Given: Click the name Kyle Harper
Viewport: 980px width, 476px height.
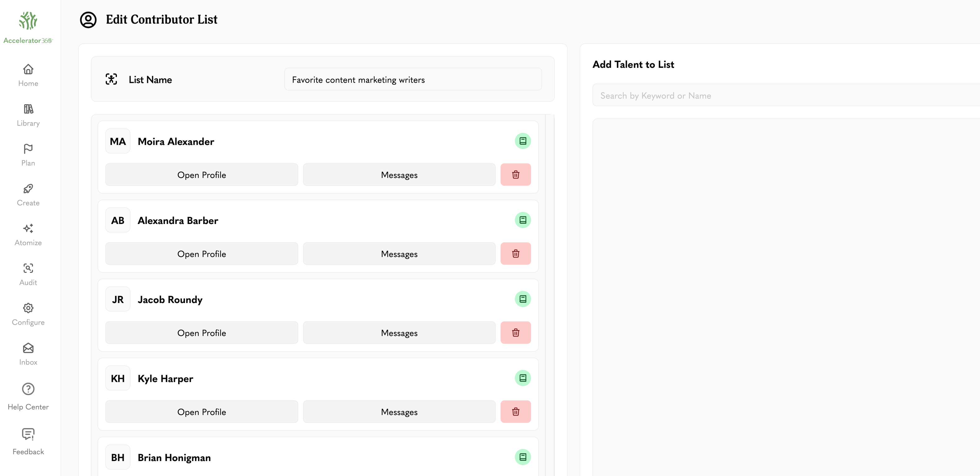Looking at the screenshot, I should [165, 379].
